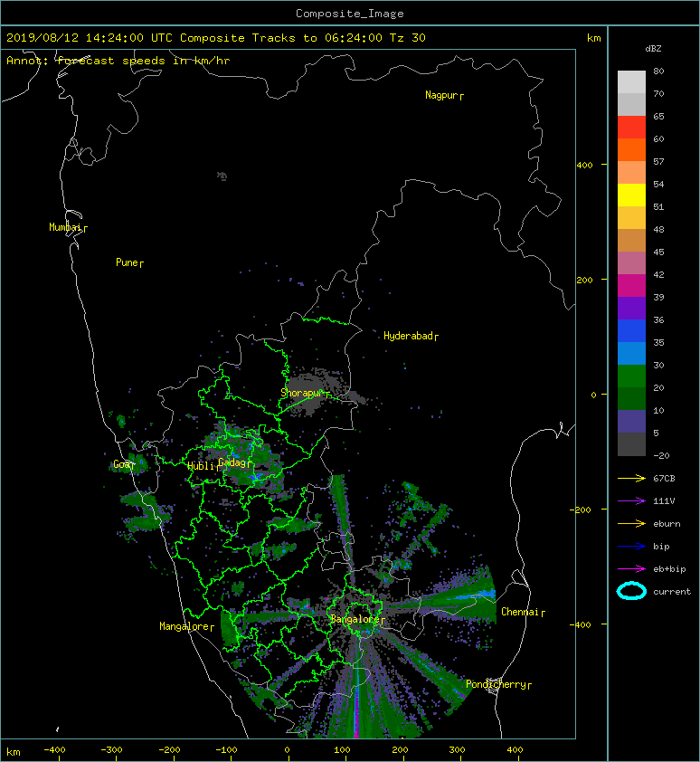Click the Mumbai city label
The height and width of the screenshot is (762, 700).
tap(68, 227)
